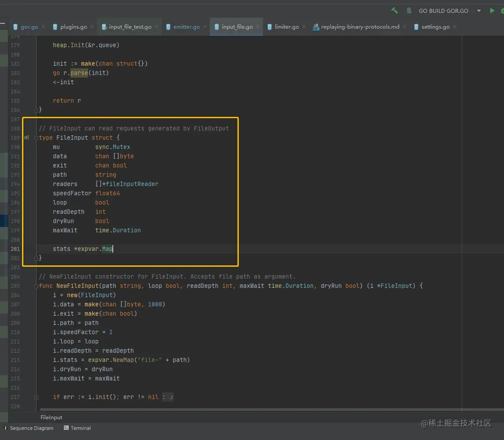Click heap.Init(&r.queue) on line 179

coord(86,45)
